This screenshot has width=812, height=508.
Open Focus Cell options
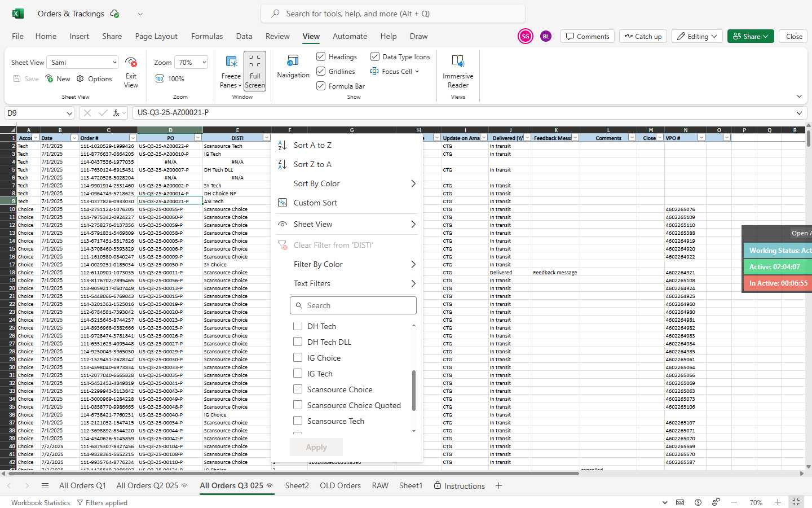coord(395,72)
